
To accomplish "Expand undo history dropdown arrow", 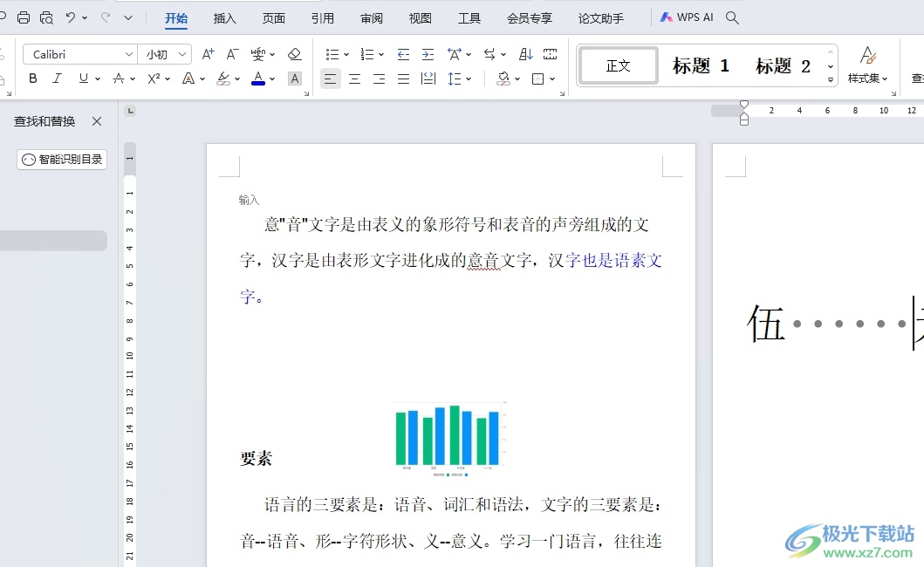I will (x=85, y=17).
